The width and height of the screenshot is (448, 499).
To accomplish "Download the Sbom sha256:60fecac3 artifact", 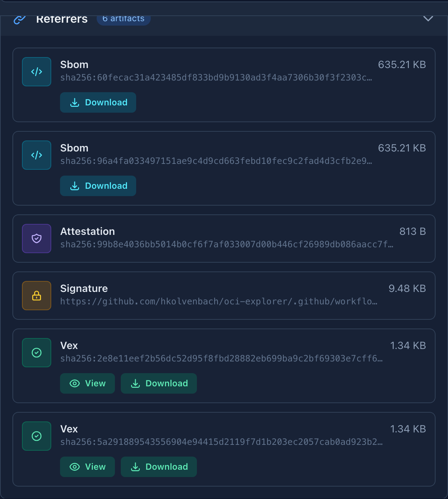I will tap(98, 102).
